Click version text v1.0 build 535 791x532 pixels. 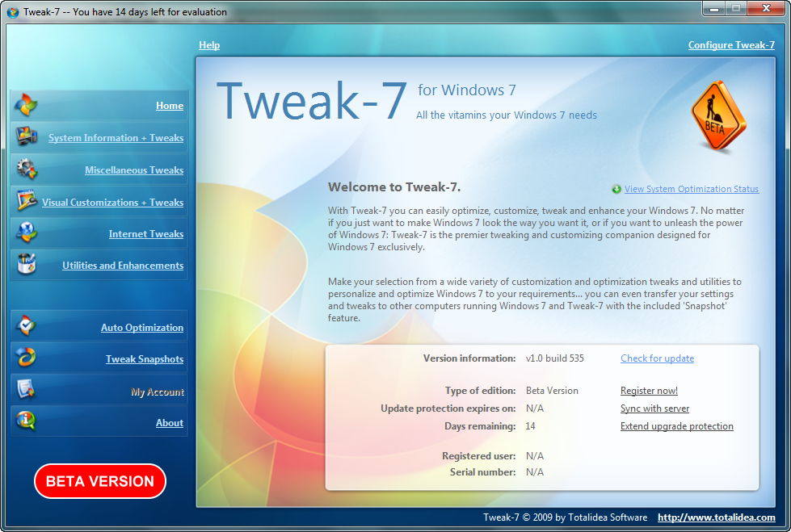click(x=555, y=358)
